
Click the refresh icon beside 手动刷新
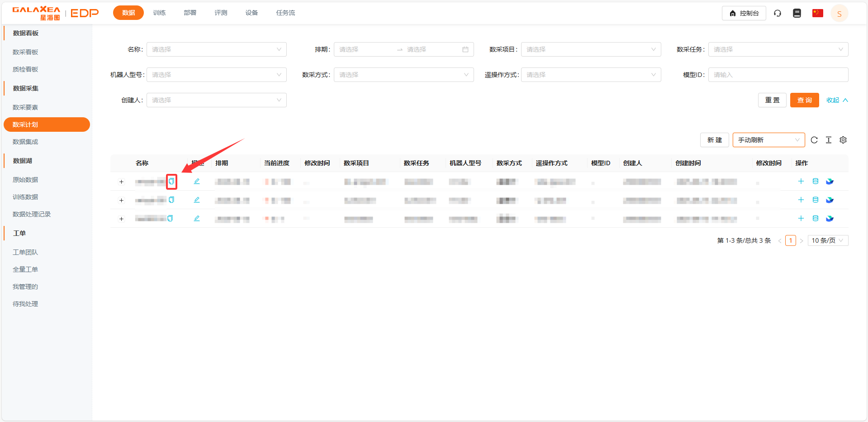point(814,140)
